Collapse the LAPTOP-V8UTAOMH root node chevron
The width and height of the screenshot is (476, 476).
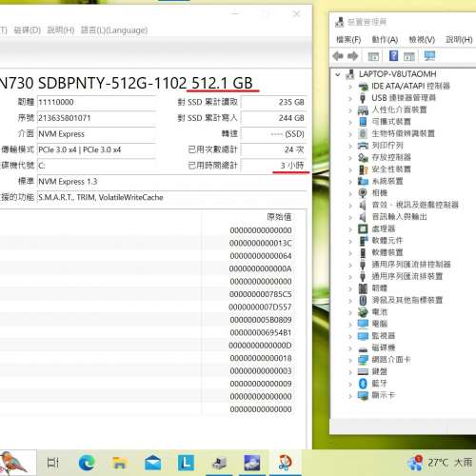point(338,74)
